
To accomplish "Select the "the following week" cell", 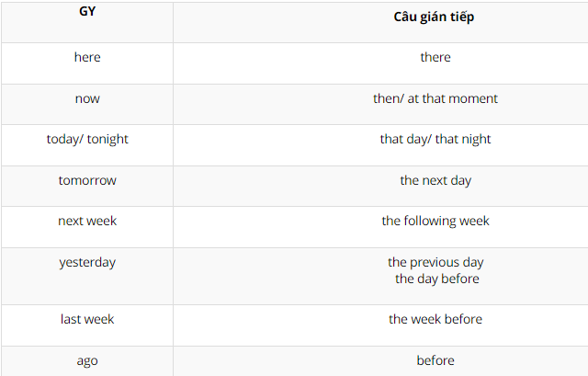I will pos(435,221).
